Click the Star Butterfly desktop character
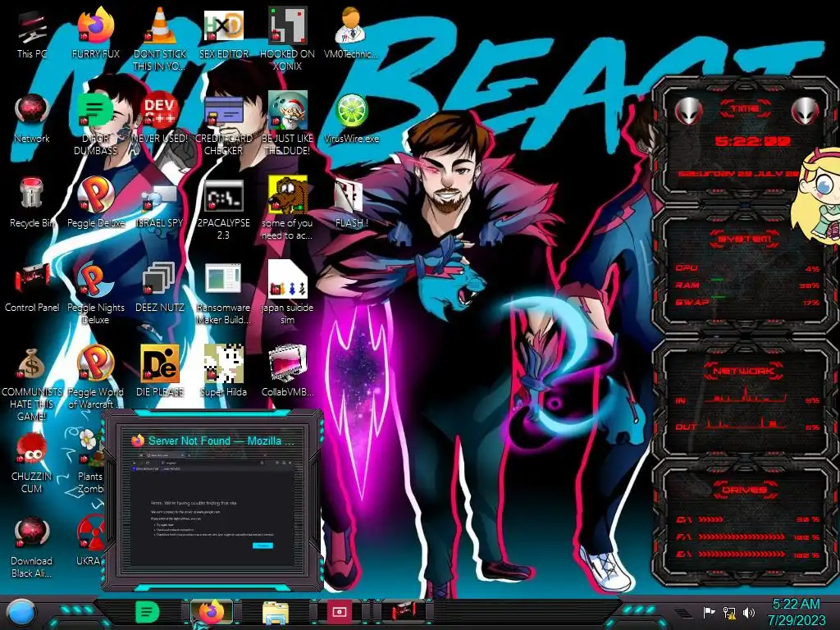Viewport: 840px width, 630px height. click(x=818, y=195)
